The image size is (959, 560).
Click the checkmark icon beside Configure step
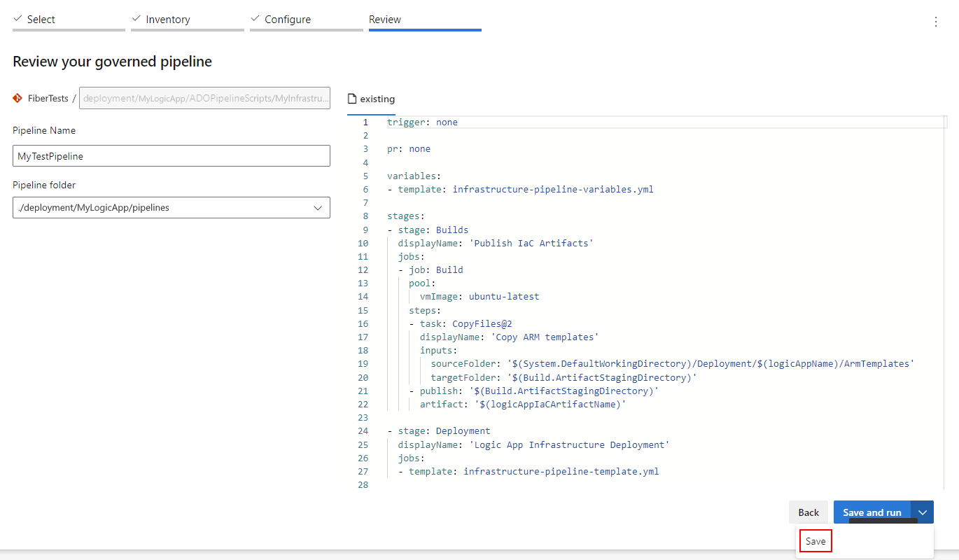coord(255,19)
